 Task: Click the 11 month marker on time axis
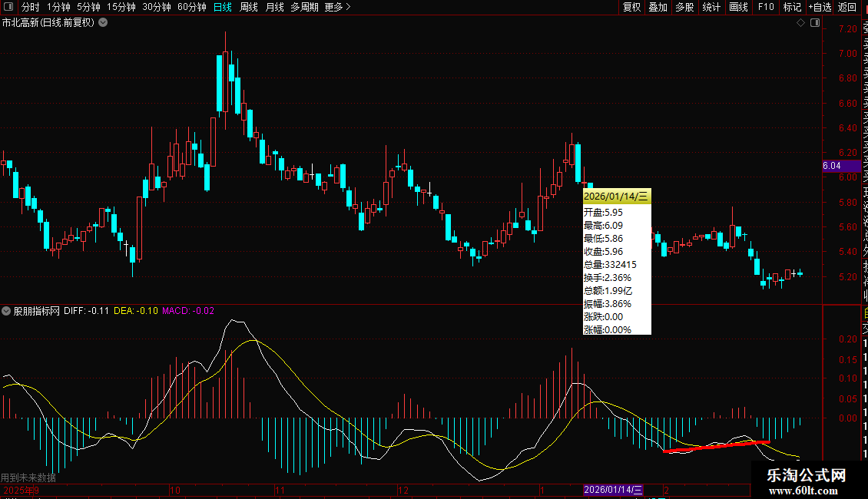click(280, 490)
